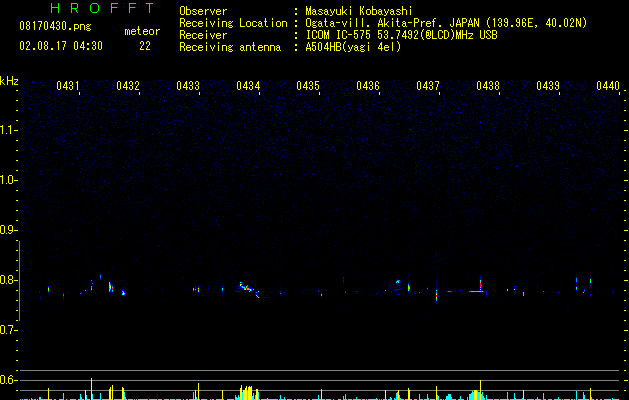The image size is (629, 400).
Task: Click the Receiving antenna label
Action: pyautogui.click(x=230, y=47)
